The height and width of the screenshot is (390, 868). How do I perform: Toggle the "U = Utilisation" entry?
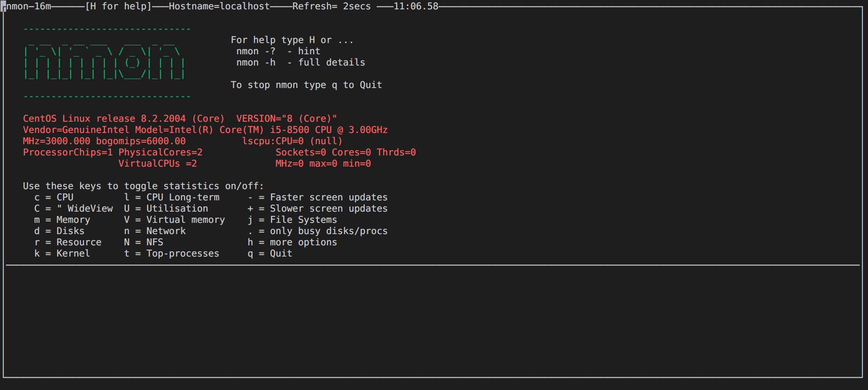click(x=166, y=209)
